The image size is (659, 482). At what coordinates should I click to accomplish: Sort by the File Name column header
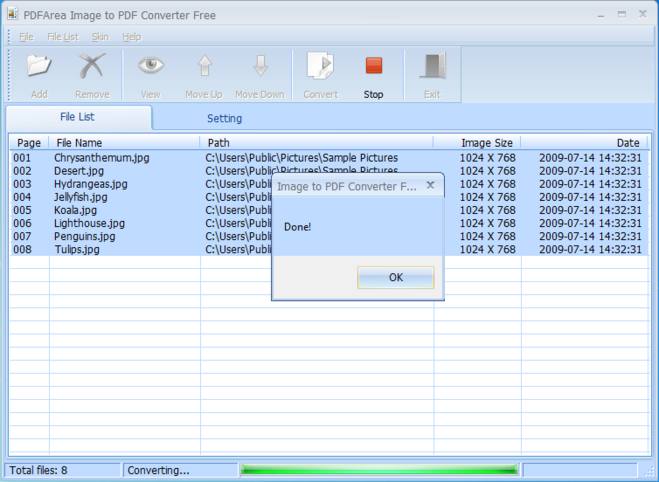pyautogui.click(x=124, y=143)
